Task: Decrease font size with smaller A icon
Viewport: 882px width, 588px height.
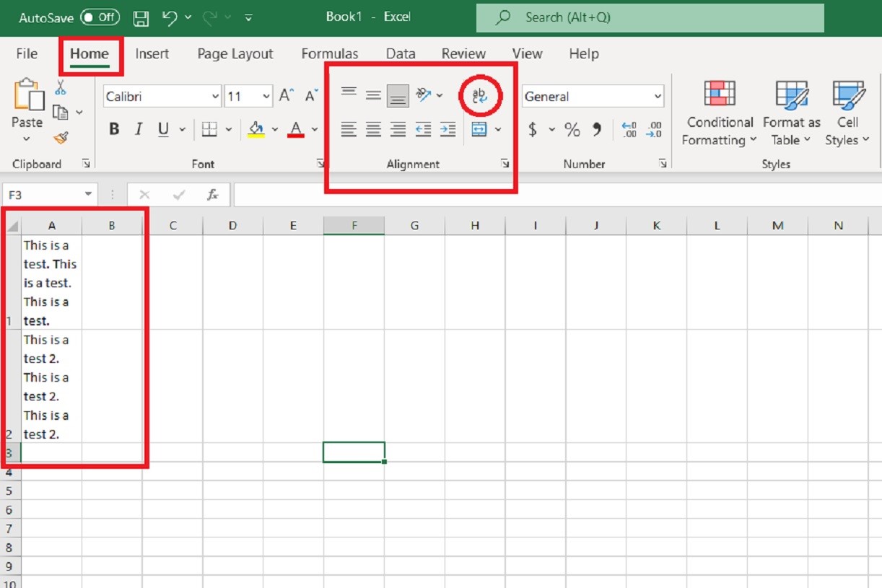Action: pos(312,96)
